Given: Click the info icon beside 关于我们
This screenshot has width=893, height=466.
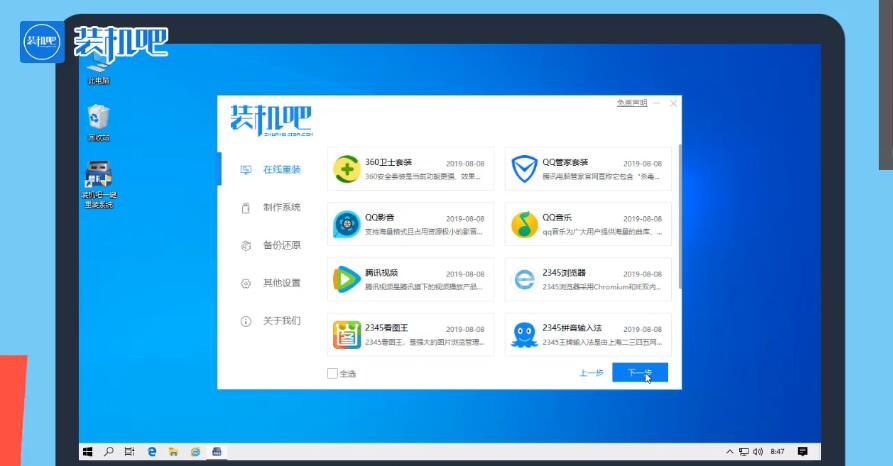Looking at the screenshot, I should coord(246,321).
